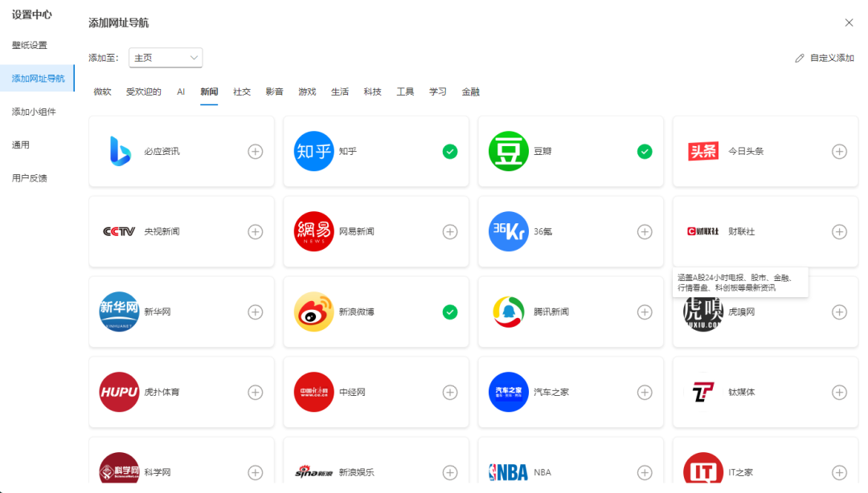This screenshot has width=868, height=493.
Task: Click the Sina 新浪娱乐 logo
Action: pyautogui.click(x=313, y=472)
